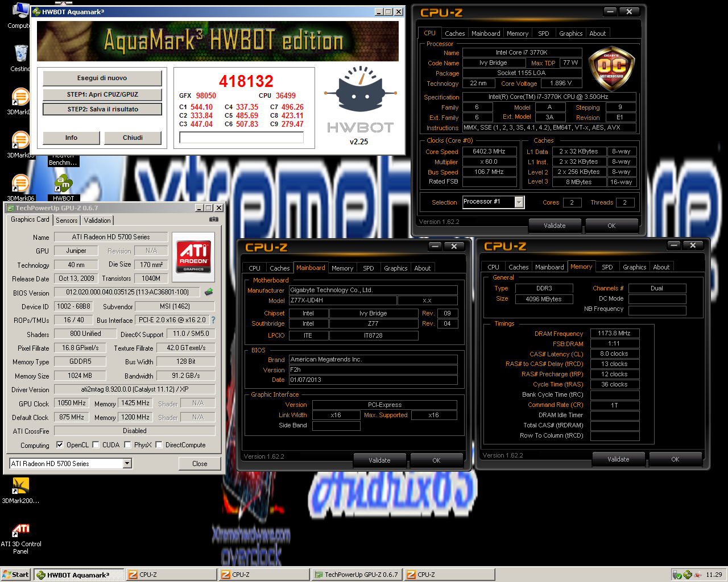
Task: Open About tab in CPU-Z processor window
Action: 598,34
